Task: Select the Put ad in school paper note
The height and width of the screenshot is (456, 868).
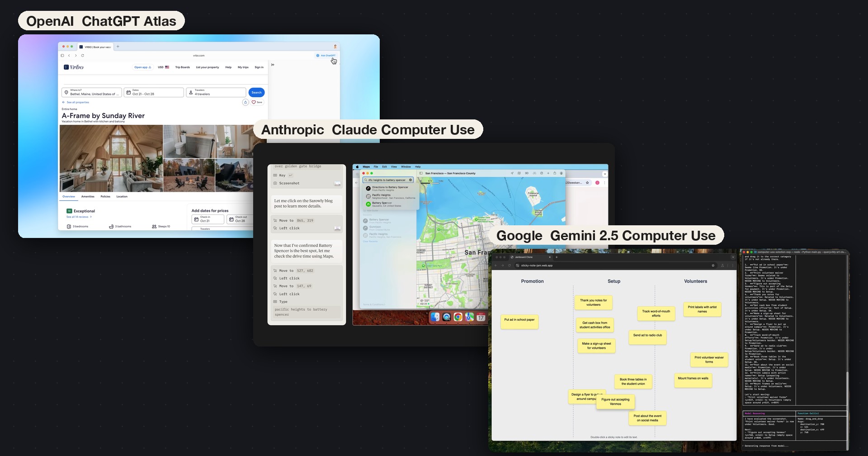Action: click(x=519, y=321)
